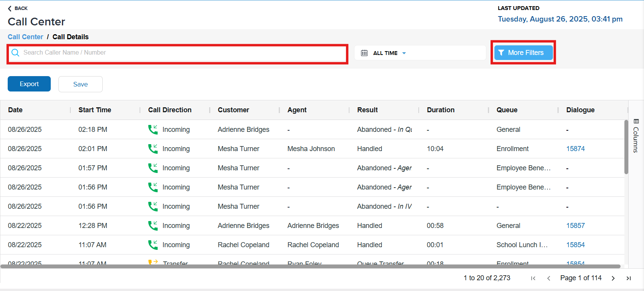This screenshot has height=291, width=644.
Task: Jump to last page arrow
Action: [x=629, y=278]
